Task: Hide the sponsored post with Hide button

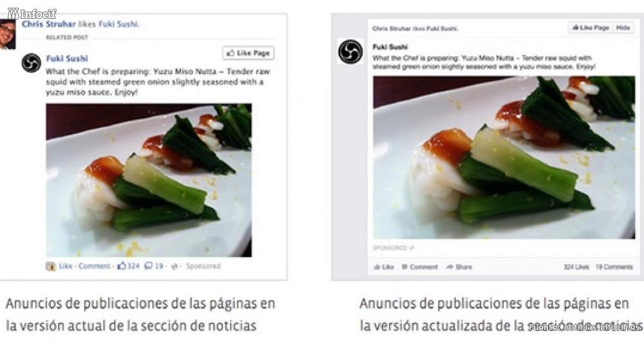Action: (x=623, y=28)
